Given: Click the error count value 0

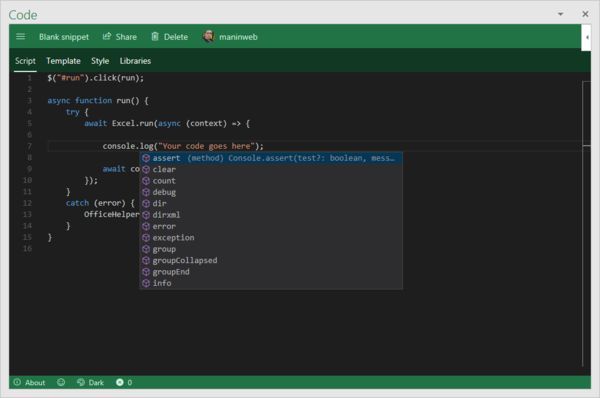Looking at the screenshot, I should 130,382.
